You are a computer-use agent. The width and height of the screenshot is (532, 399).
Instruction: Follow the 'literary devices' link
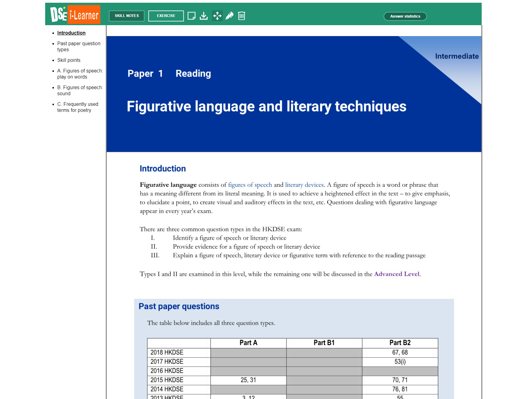coord(304,185)
